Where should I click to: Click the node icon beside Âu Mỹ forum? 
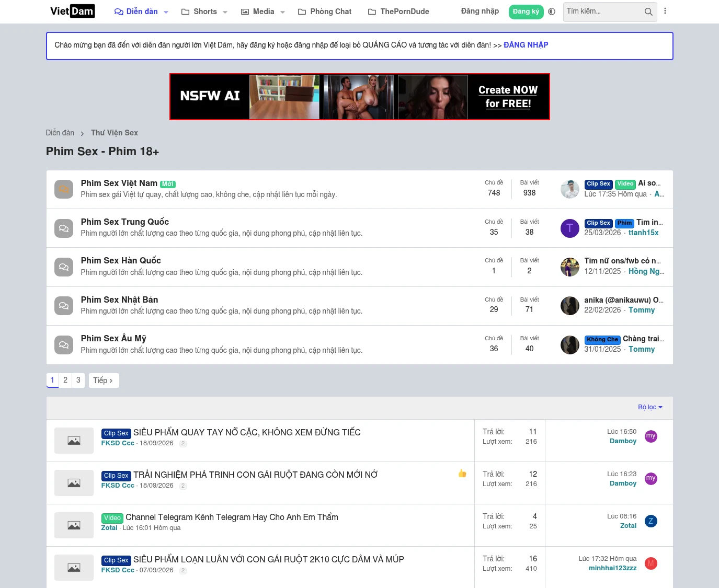coord(64,345)
